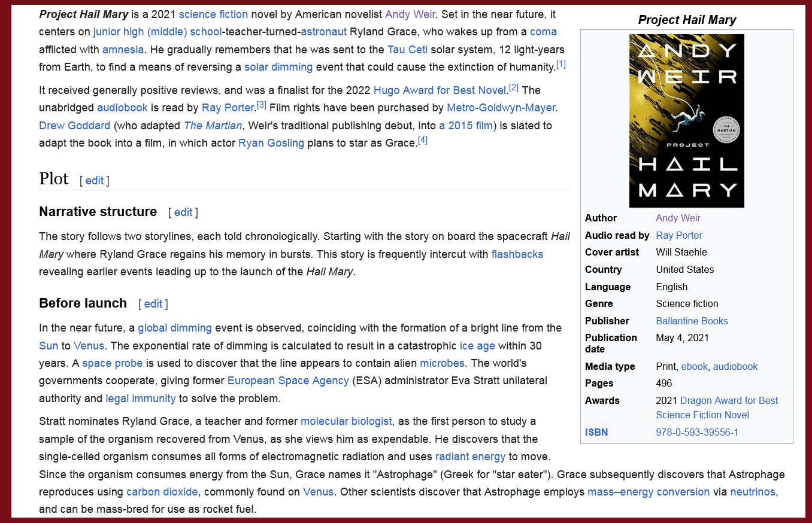
Task: Click the Project Hail Mary book cover image
Action: (x=687, y=121)
